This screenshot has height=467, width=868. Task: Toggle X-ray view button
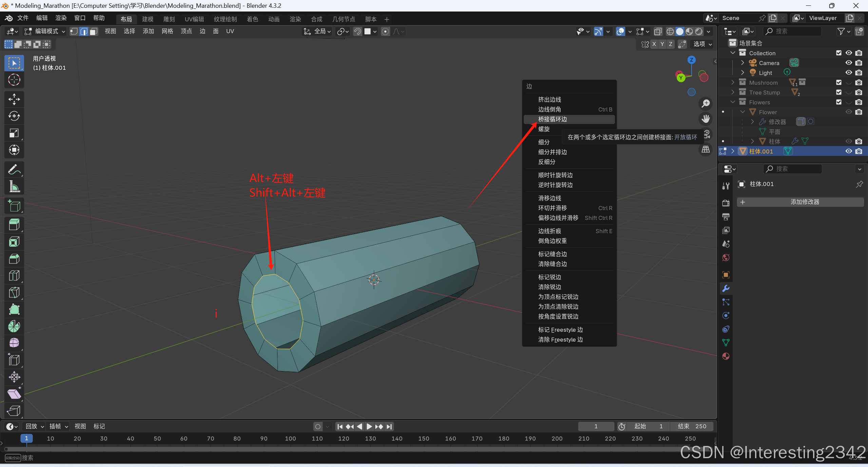coord(658,32)
